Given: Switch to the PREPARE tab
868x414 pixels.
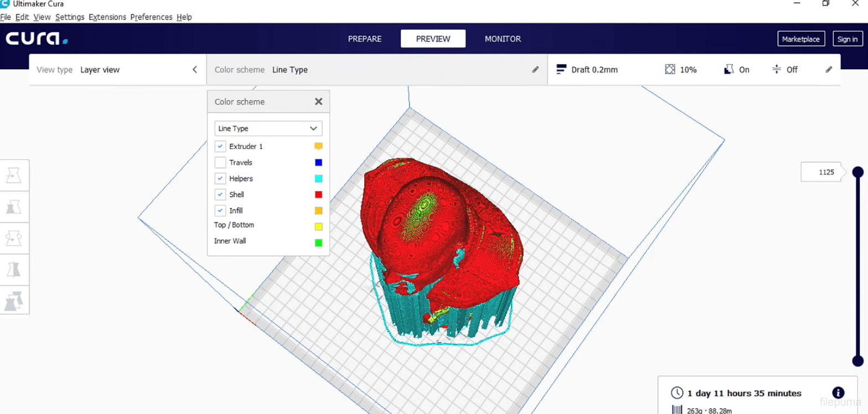Looking at the screenshot, I should click(365, 39).
